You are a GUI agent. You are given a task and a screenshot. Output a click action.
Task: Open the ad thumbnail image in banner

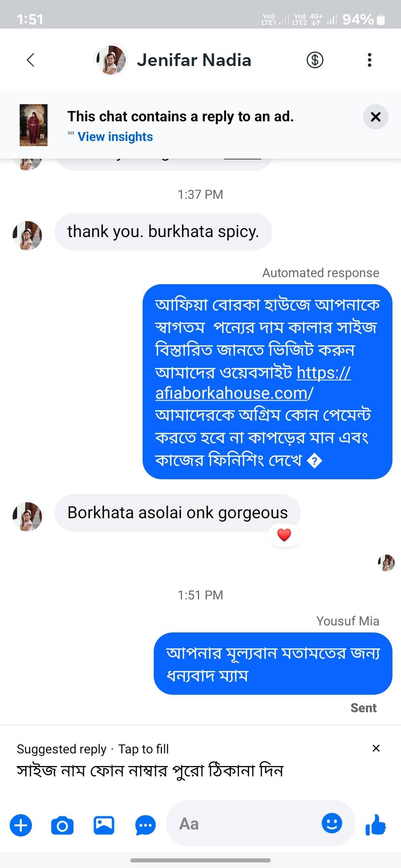pos(33,125)
